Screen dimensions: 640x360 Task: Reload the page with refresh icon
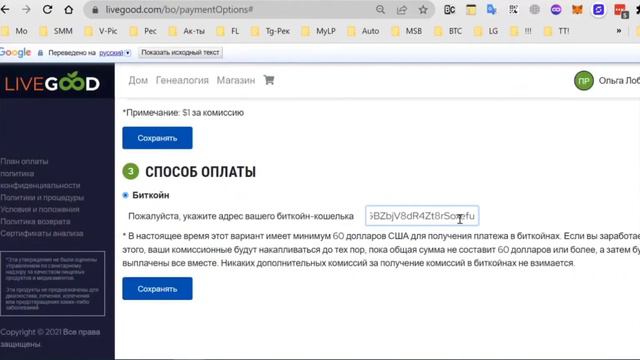47,9
